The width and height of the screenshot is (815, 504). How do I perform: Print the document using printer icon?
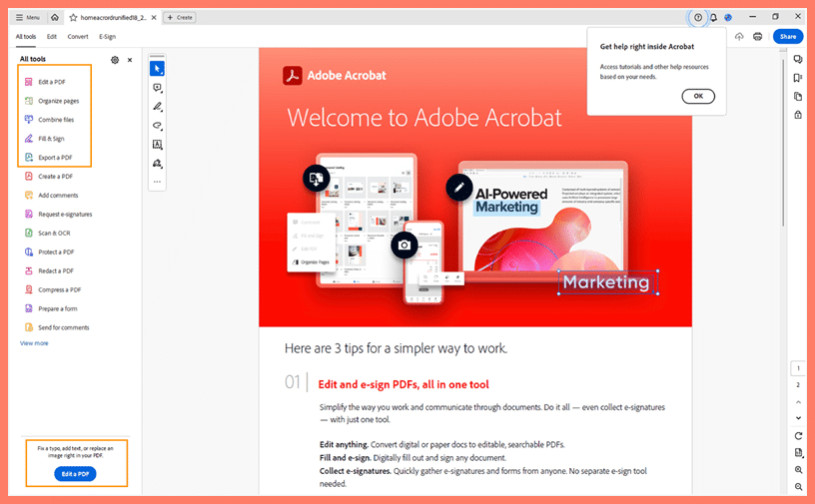point(758,36)
